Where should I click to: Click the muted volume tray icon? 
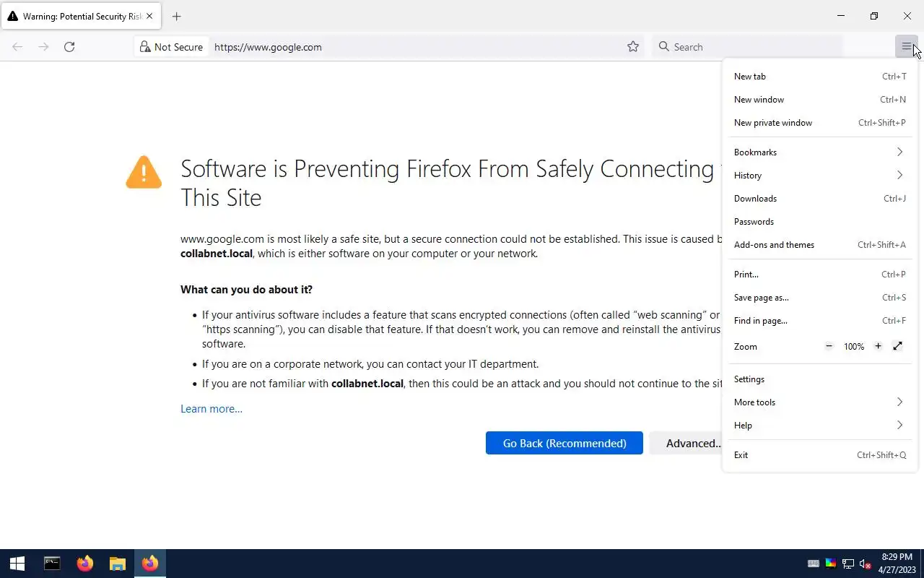(866, 564)
